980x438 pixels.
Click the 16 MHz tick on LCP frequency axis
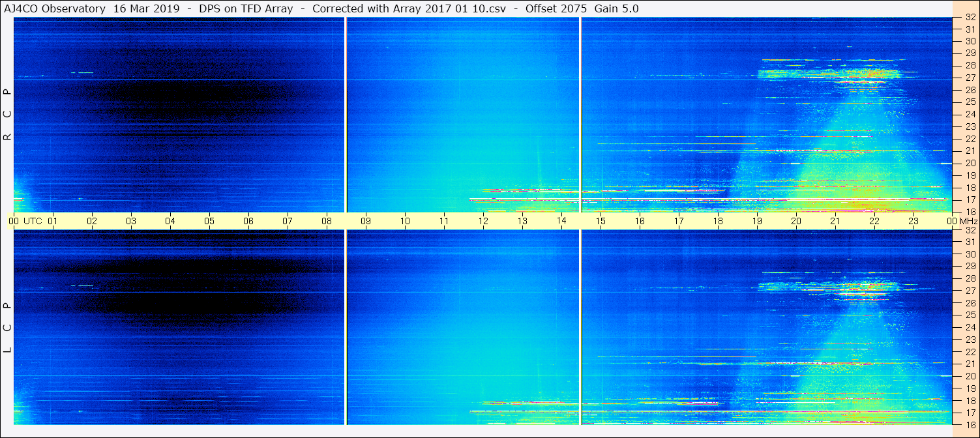pyautogui.click(x=970, y=424)
